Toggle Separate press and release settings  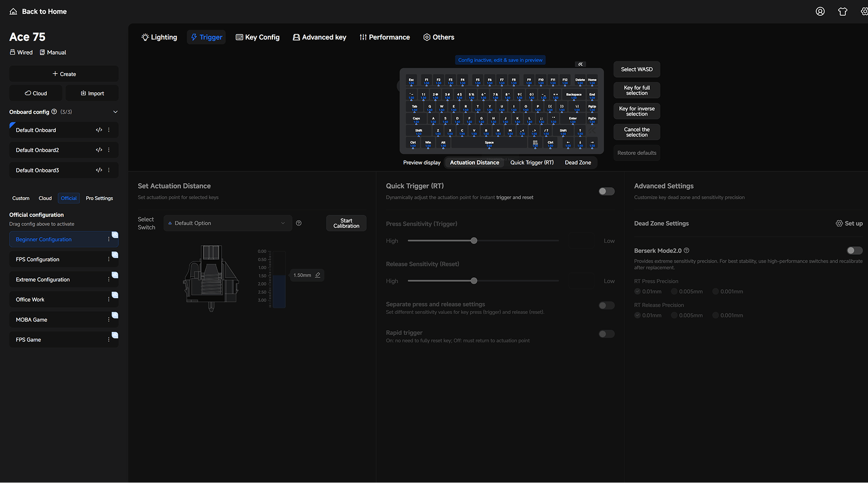607,305
